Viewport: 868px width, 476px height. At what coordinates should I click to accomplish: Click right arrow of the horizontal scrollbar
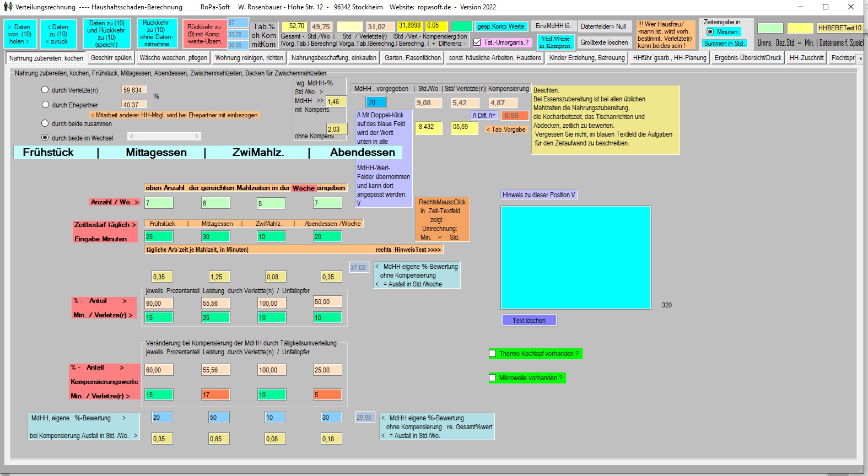(x=196, y=136)
